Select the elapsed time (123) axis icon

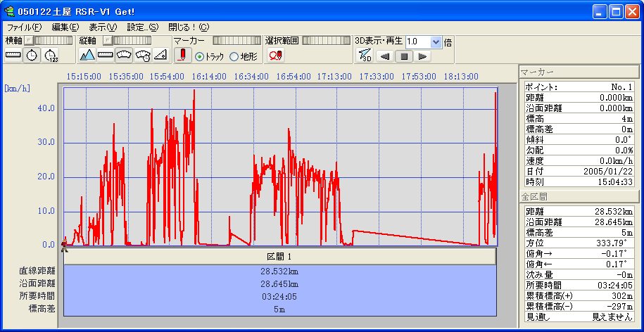click(51, 56)
